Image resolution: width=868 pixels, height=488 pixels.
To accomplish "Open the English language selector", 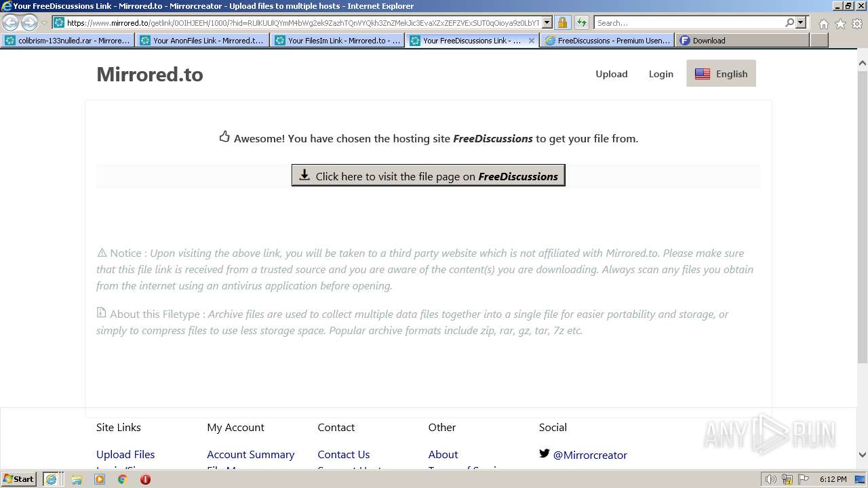I will pyautogui.click(x=721, y=74).
